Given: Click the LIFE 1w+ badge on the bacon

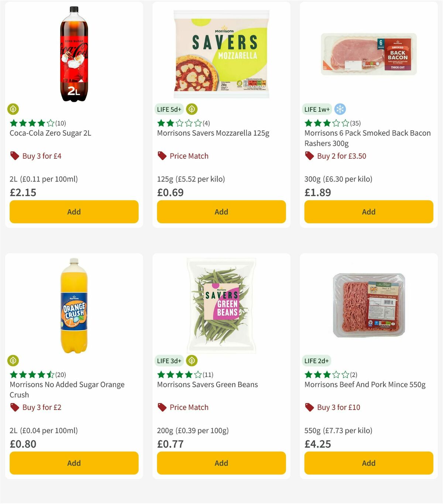Looking at the screenshot, I should tap(316, 109).
